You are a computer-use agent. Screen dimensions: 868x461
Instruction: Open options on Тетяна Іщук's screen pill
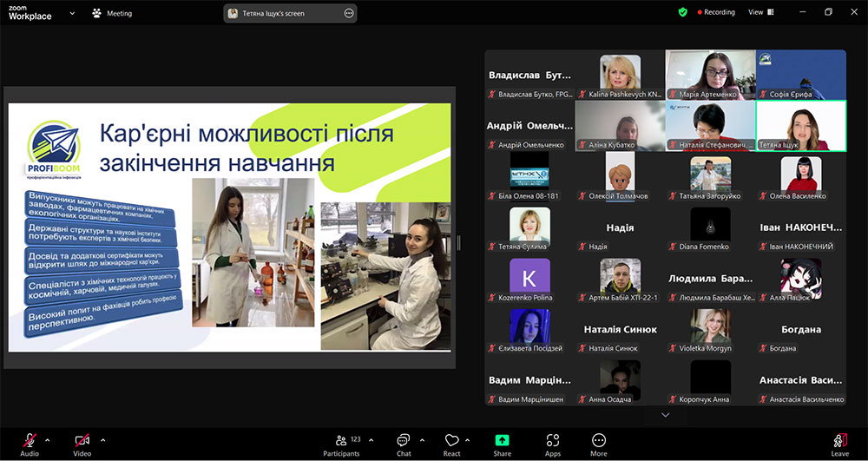349,13
